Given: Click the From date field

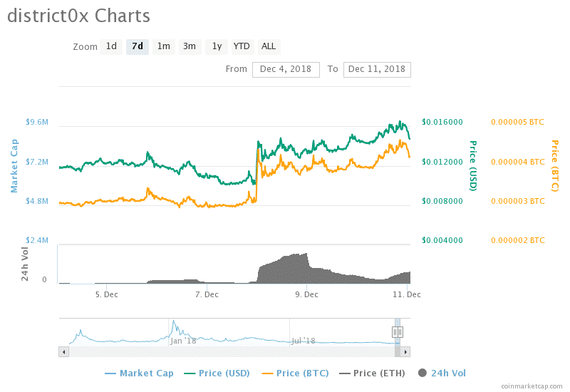Looking at the screenshot, I should point(286,69).
